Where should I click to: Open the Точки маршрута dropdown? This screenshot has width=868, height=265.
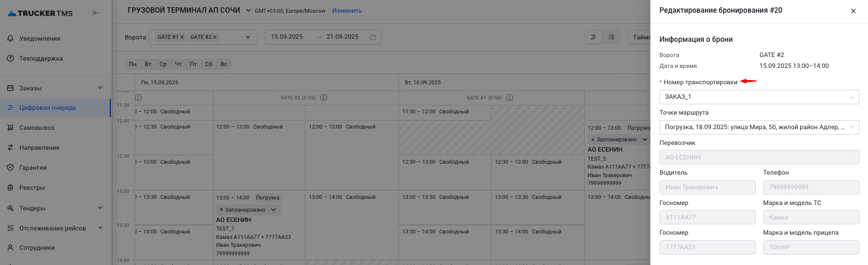click(759, 127)
